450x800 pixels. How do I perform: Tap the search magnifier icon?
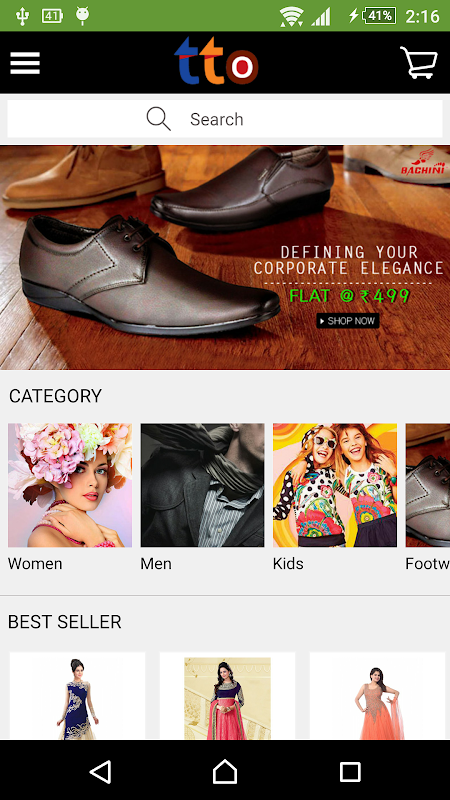(159, 119)
